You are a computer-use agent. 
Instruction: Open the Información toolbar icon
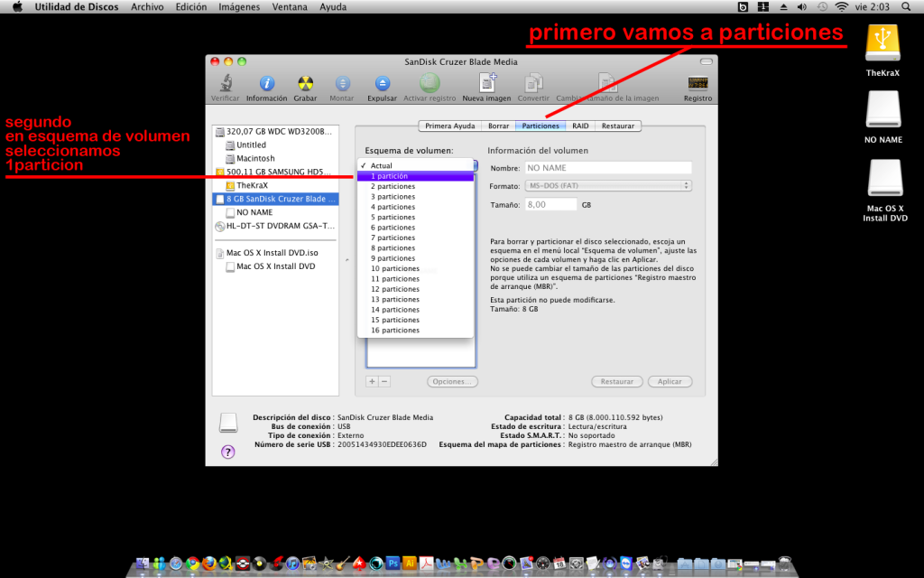coord(267,83)
